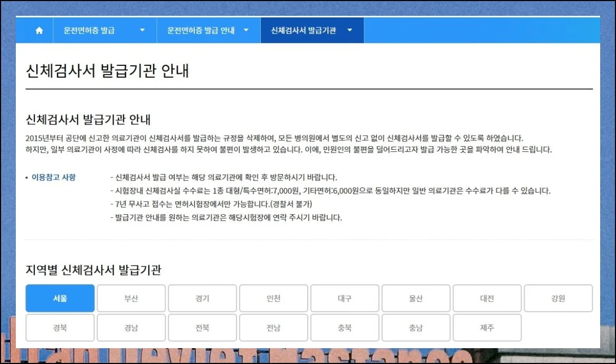616x364 pixels.
Task: Open the 대전 region list
Action: [487, 299]
